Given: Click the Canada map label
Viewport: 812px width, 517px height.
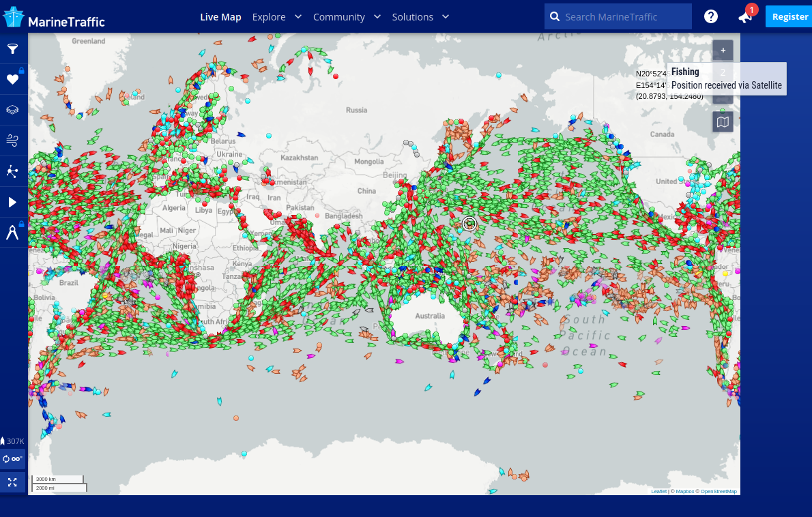Looking at the screenshot, I should 663,134.
